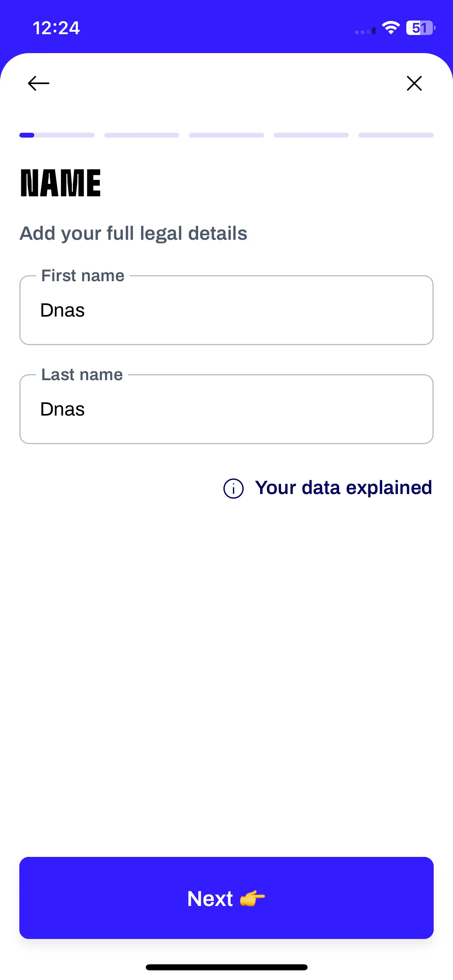The image size is (453, 980).
Task: Tap the info circle icon
Action: (234, 488)
